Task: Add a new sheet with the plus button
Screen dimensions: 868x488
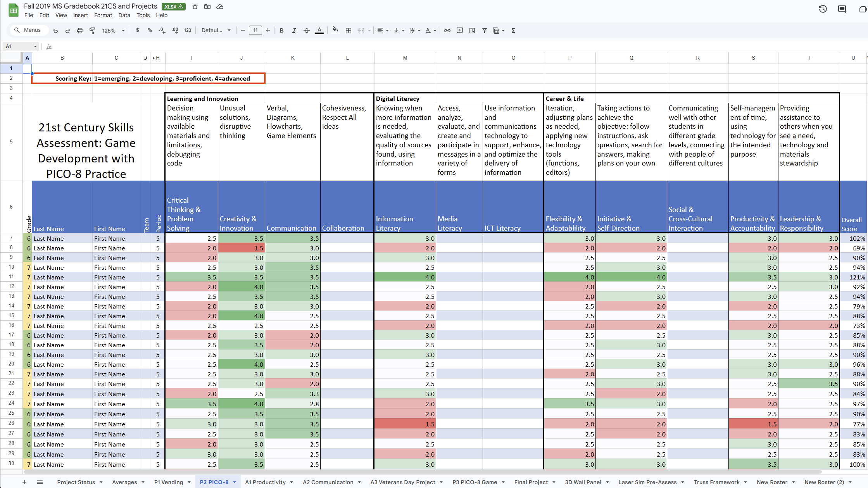Action: [24, 482]
